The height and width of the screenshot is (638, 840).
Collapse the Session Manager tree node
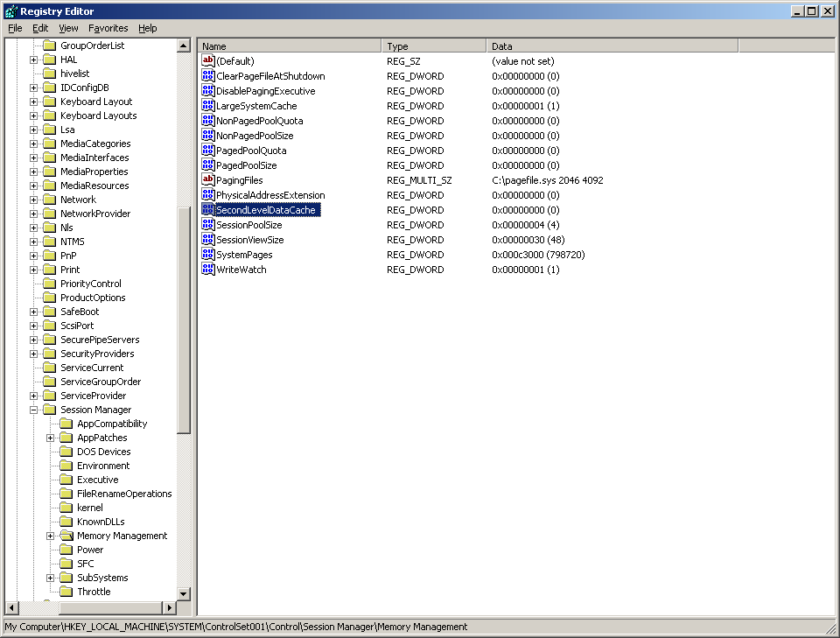[34, 410]
